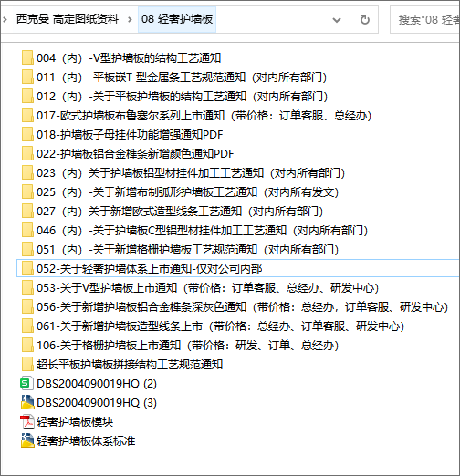The height and width of the screenshot is (476, 460).
Task: Select the 08 轻奢护墙板 breadcrumb segment
Action: point(177,19)
